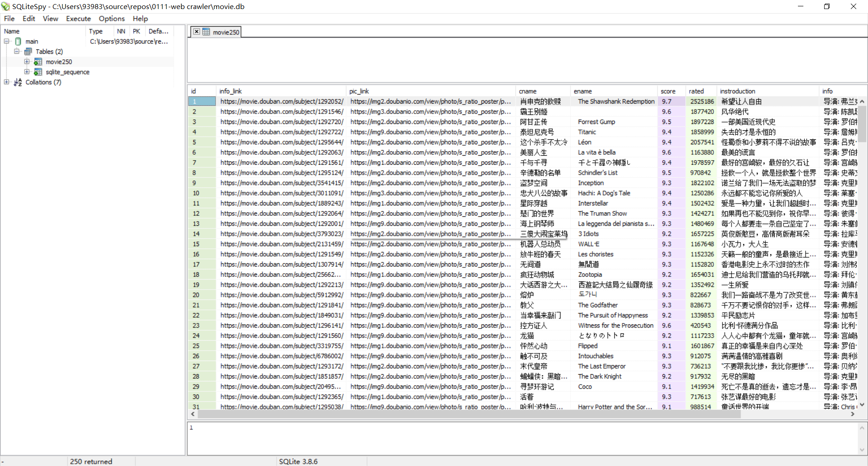Viewport: 868px width, 466px height.
Task: Click the cell detail box showing 1
Action: pos(523,438)
